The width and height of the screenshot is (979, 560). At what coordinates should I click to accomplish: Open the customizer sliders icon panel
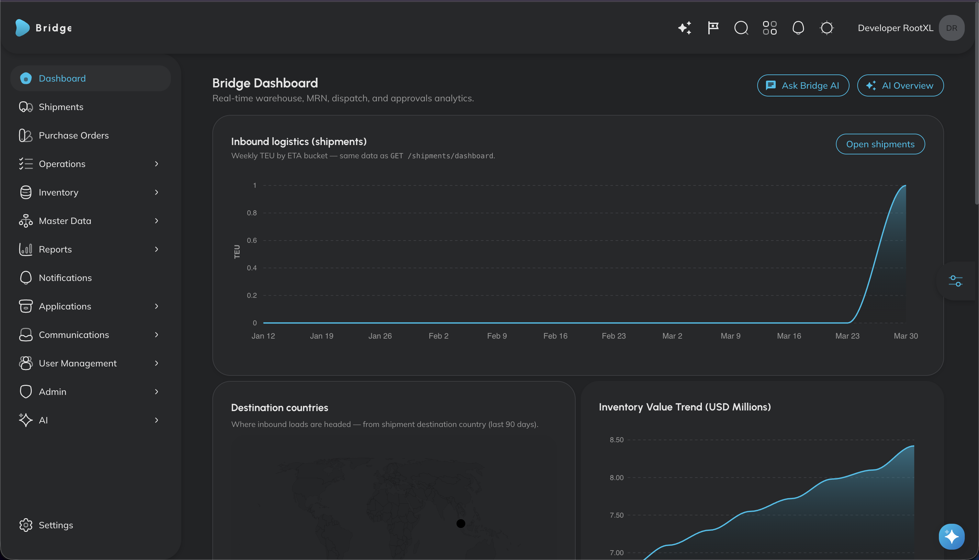pos(956,281)
